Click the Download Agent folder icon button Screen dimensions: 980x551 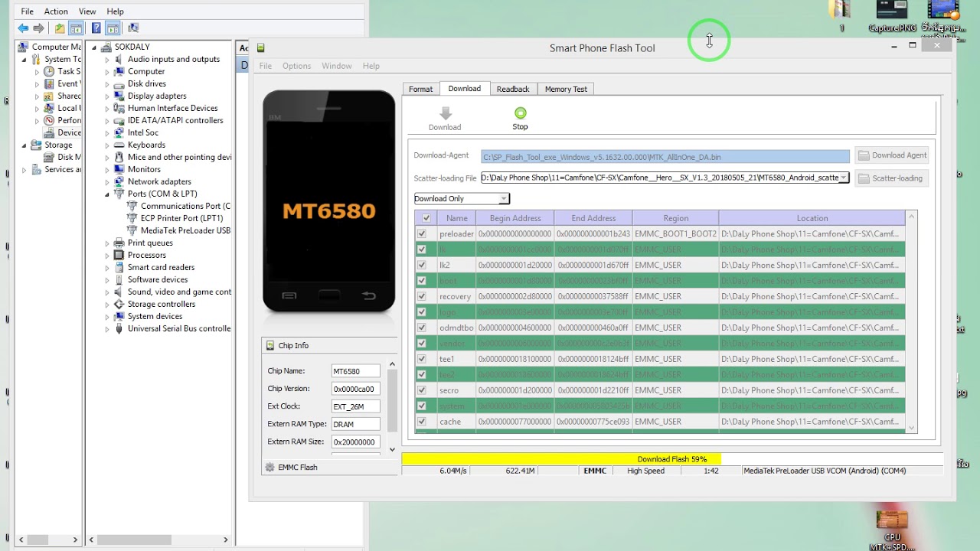pos(893,155)
